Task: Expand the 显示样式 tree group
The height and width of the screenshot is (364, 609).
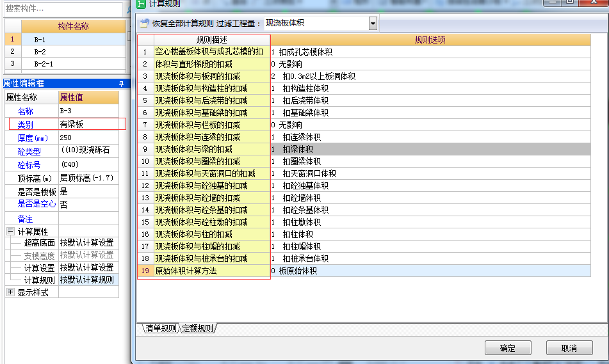Action: click(10, 292)
